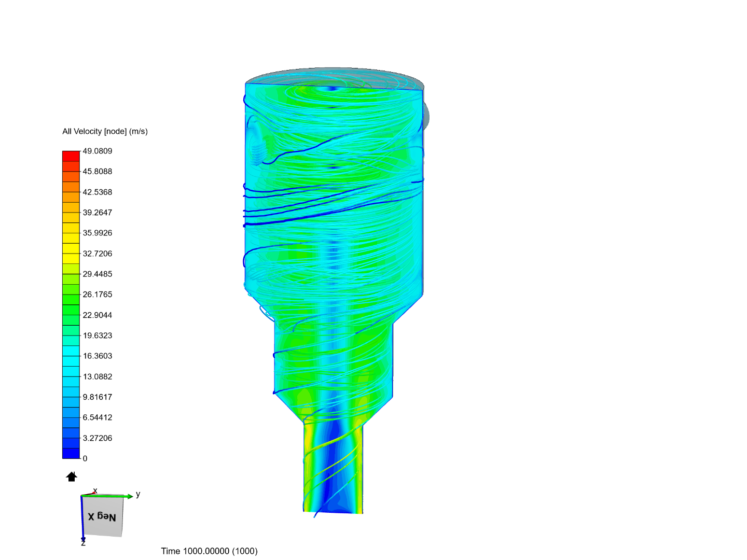
Task: Click the All Velocity [node] (m/s) legend title
Action: [x=105, y=131]
